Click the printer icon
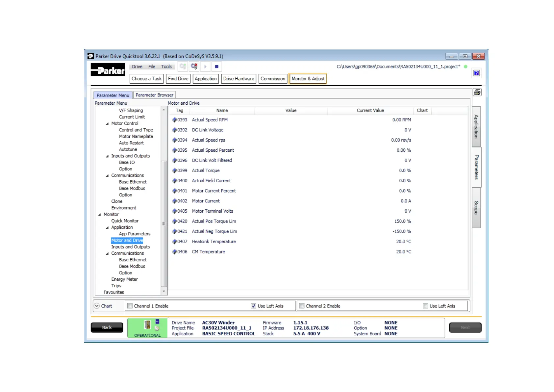554x392 pixels. [x=477, y=92]
